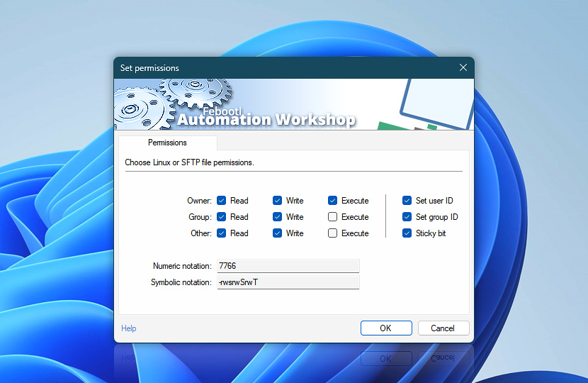Viewport: 588px width, 383px height.
Task: Confirm with the OK button
Action: (386, 328)
